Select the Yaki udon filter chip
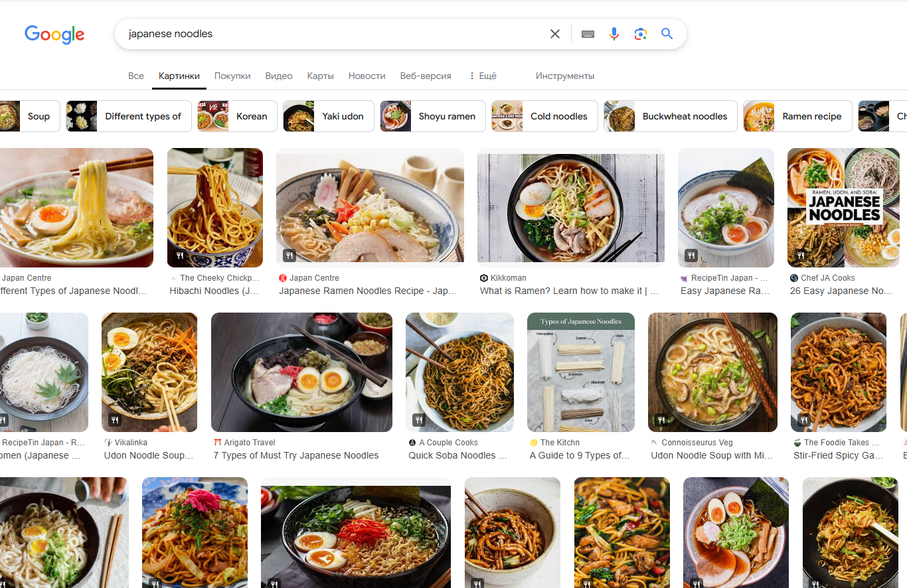907x588 pixels. coord(329,116)
